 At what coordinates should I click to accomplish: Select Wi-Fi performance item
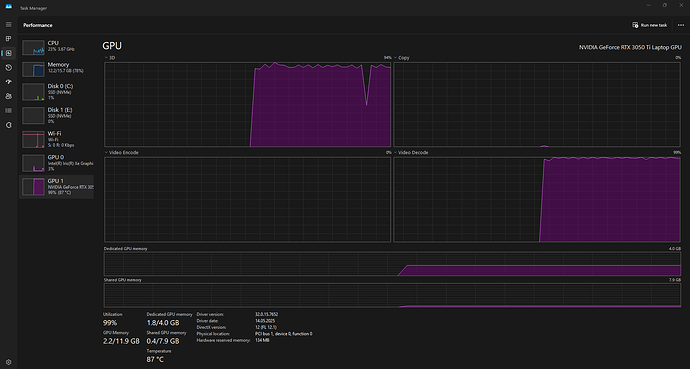pyautogui.click(x=56, y=139)
